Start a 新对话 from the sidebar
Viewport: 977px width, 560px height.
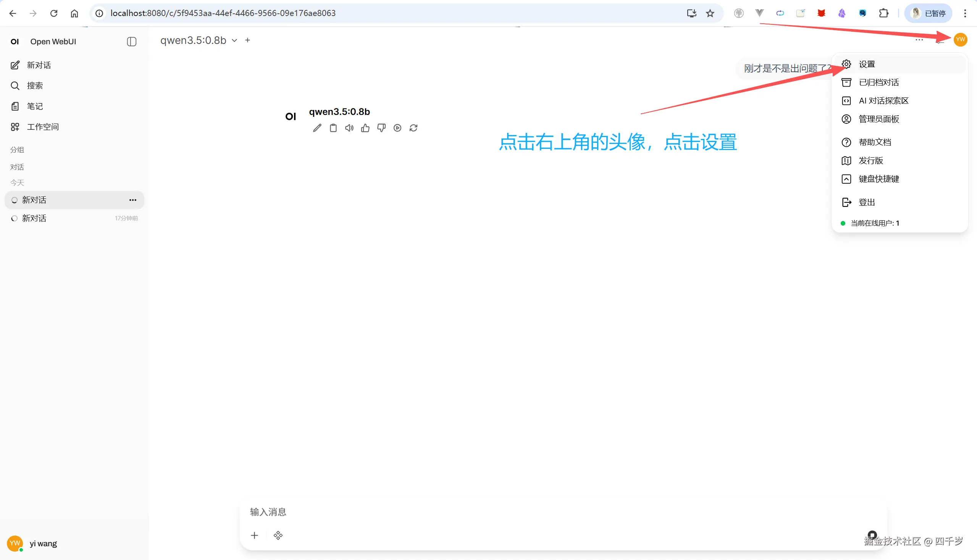pyautogui.click(x=39, y=65)
